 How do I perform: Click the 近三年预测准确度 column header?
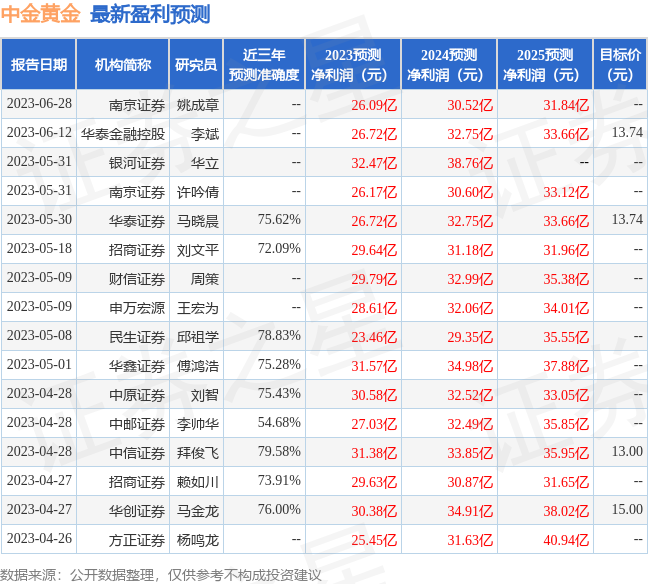[264, 64]
